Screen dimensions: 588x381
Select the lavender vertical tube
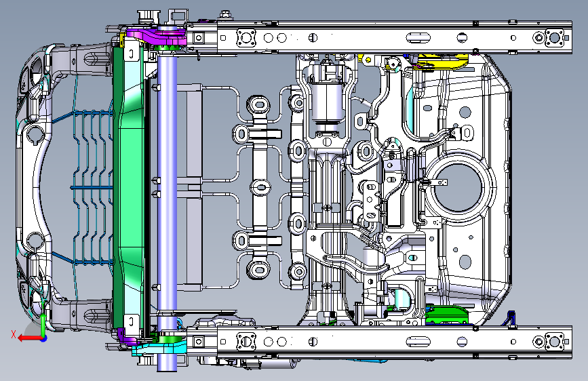167,199
